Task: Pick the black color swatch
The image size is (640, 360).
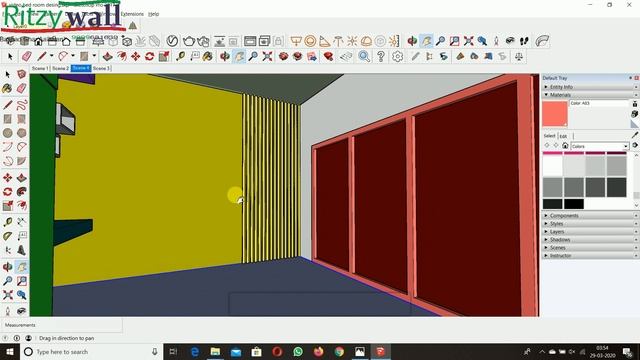Action: pyautogui.click(x=574, y=203)
